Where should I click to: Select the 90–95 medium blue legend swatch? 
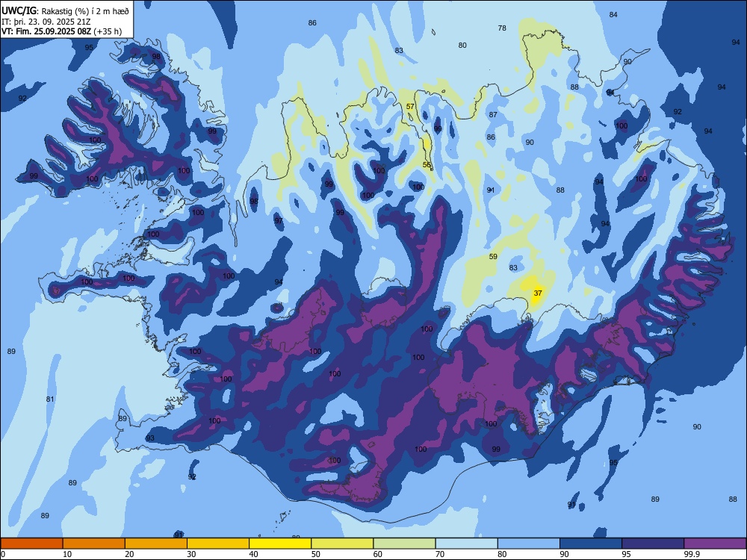click(591, 544)
